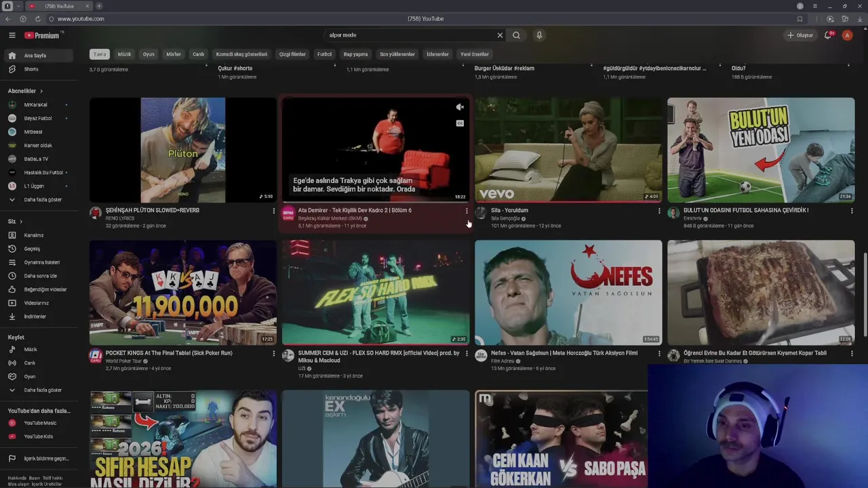Open Kanalınız in the sidebar
The height and width of the screenshot is (488, 868).
(x=39, y=235)
